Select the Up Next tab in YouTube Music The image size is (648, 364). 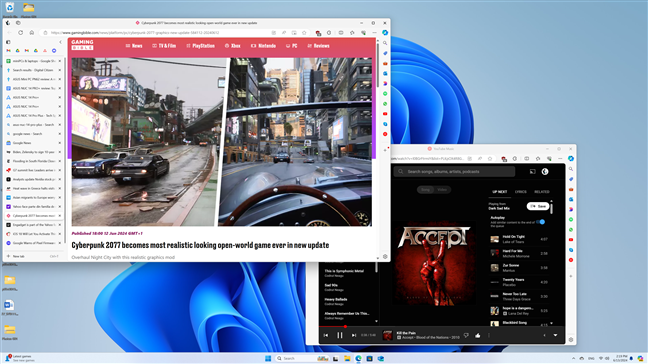coord(500,192)
